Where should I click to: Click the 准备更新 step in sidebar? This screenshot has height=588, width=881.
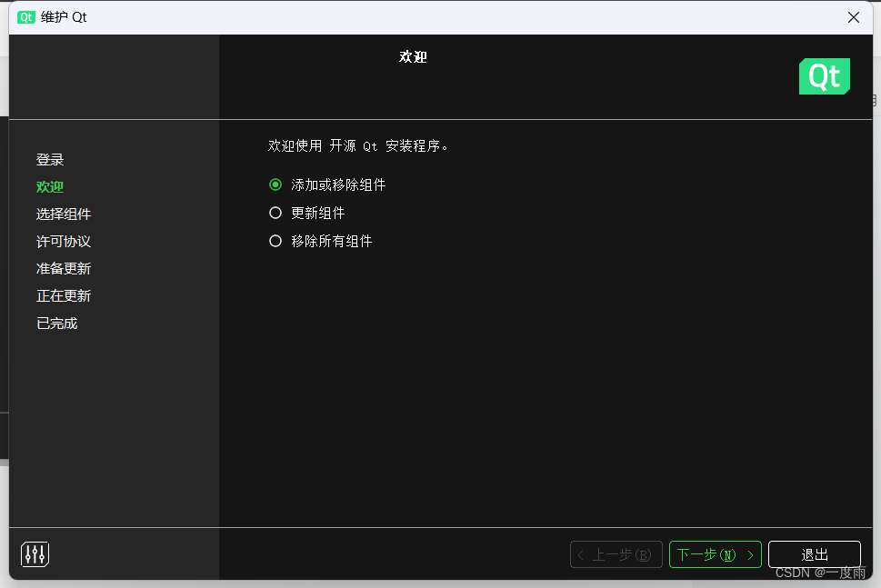(64, 268)
